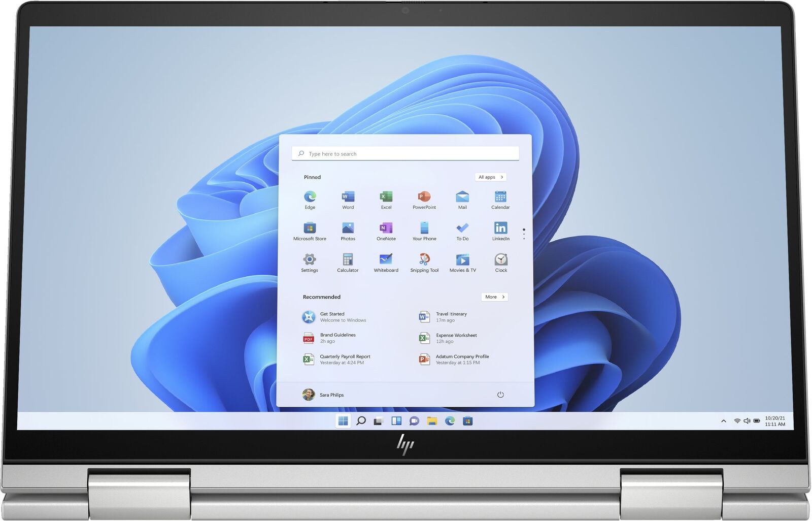Open taskbar Search magnifier
The height and width of the screenshot is (521, 812).
tap(361, 420)
